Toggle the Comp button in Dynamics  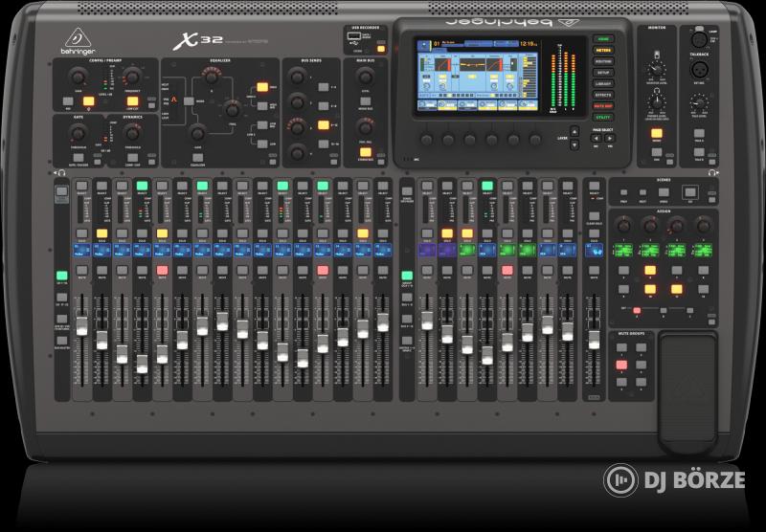[x=132, y=158]
